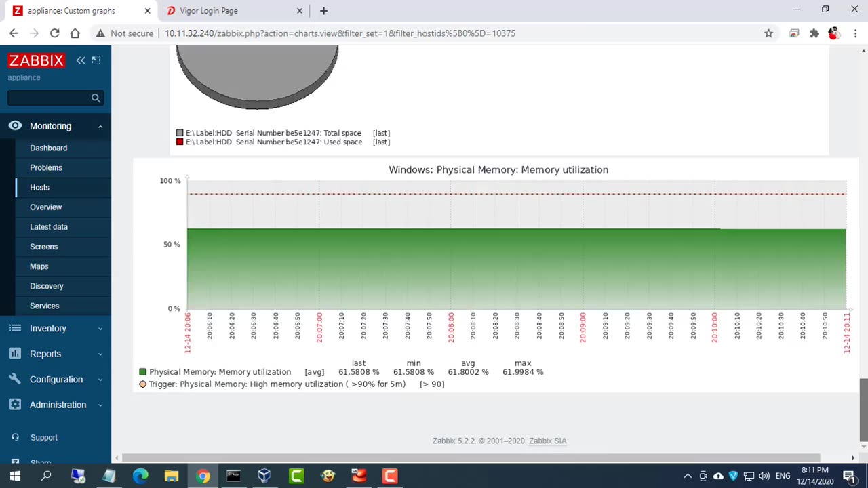Click the volume speaker tray icon
Screen dimensions: 868x488
[764, 476]
